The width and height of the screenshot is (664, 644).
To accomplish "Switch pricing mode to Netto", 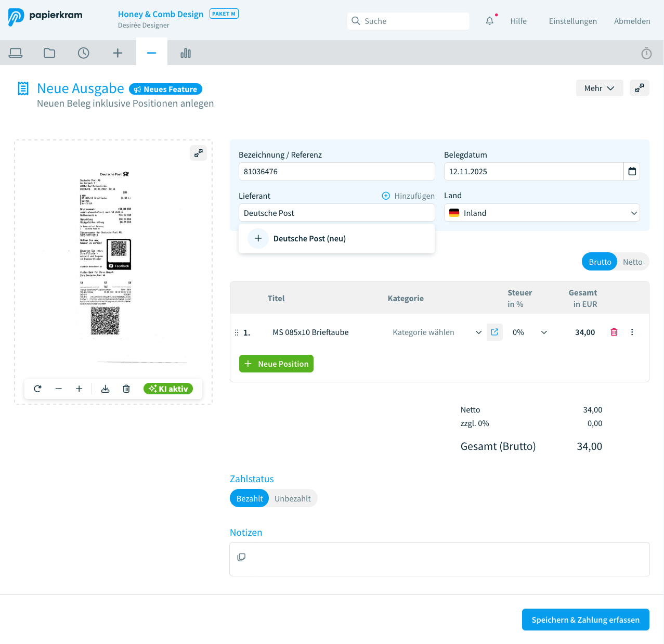I will pyautogui.click(x=633, y=262).
